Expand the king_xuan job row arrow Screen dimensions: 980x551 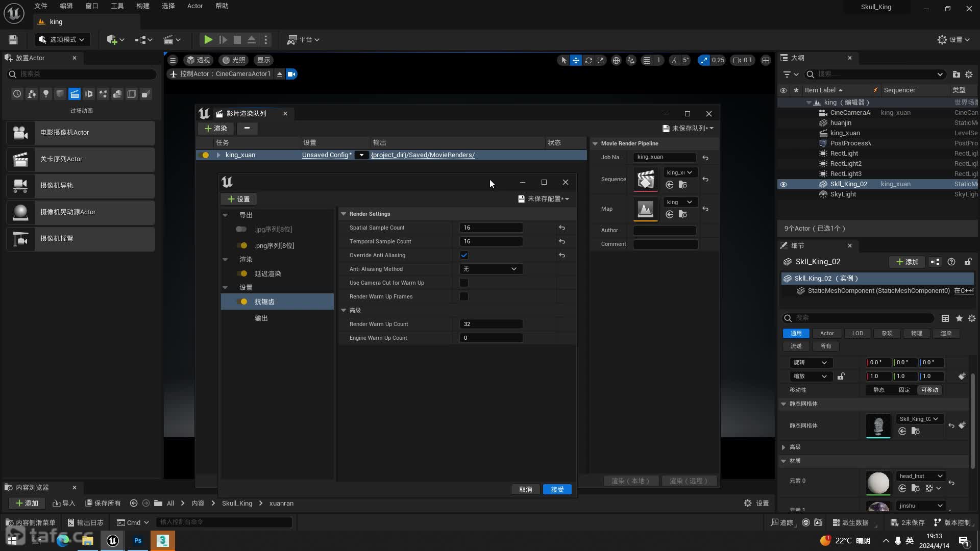point(218,155)
